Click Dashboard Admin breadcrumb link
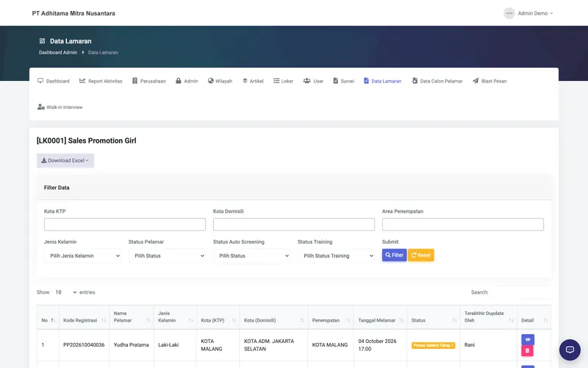 point(58,52)
